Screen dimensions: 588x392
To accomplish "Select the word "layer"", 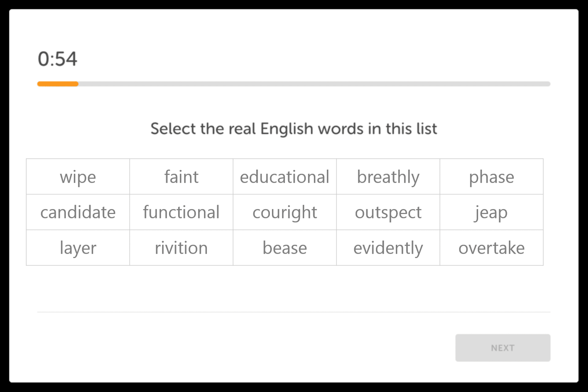I will point(78,248).
